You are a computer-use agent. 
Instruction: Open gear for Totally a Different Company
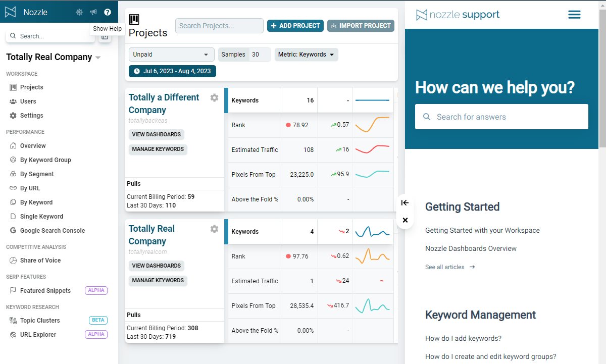coord(215,97)
